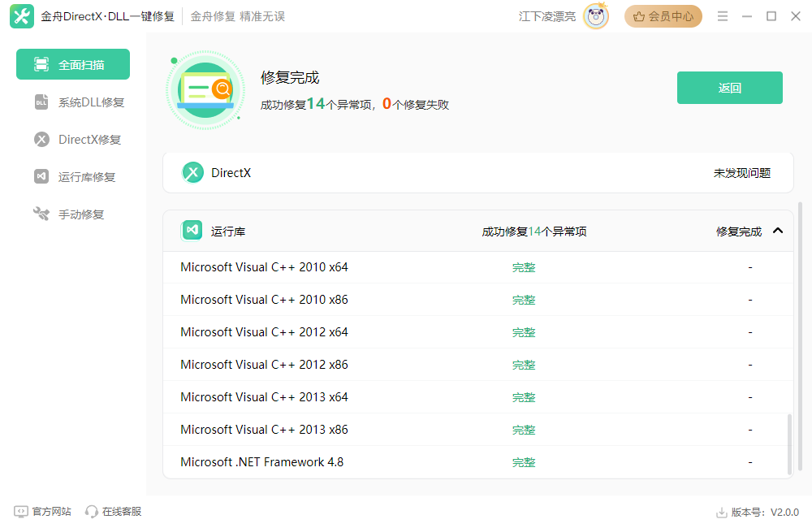This screenshot has width=812, height=528.
Task: Open 会员中心 membership center
Action: [x=663, y=15]
